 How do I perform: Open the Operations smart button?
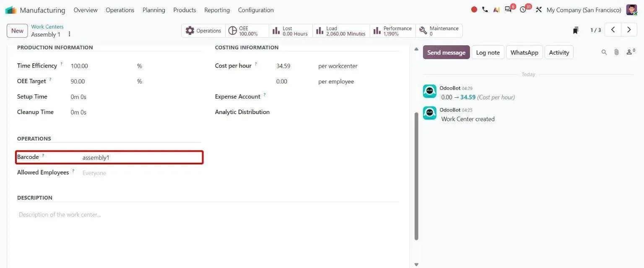tap(203, 31)
